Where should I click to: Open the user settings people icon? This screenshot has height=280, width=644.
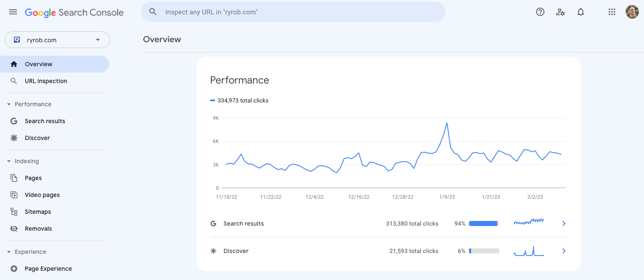[x=560, y=12]
